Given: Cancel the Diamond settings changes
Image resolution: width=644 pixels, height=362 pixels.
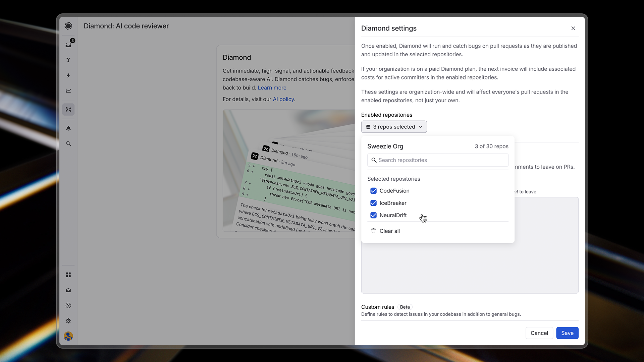Looking at the screenshot, I should pos(539,333).
